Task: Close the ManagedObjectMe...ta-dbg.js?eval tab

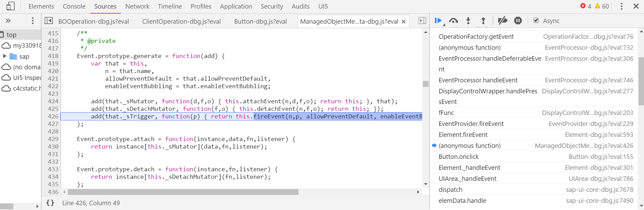Action: pyautogui.click(x=404, y=22)
